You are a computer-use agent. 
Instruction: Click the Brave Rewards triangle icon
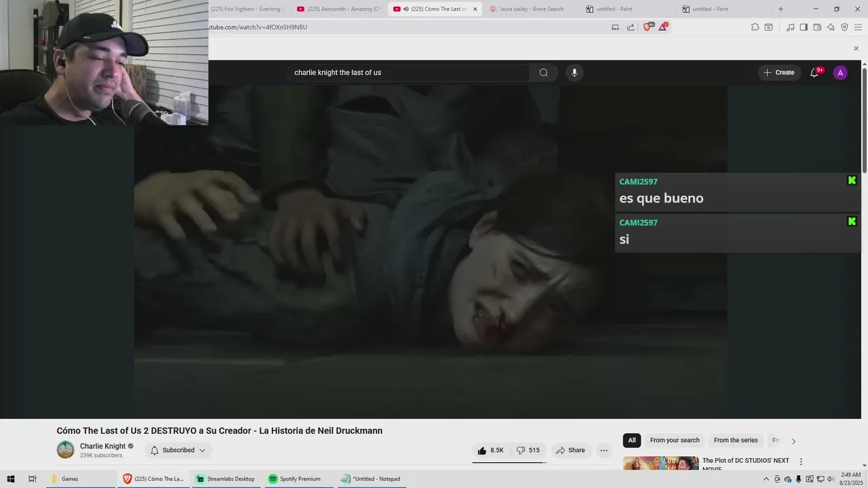point(663,27)
